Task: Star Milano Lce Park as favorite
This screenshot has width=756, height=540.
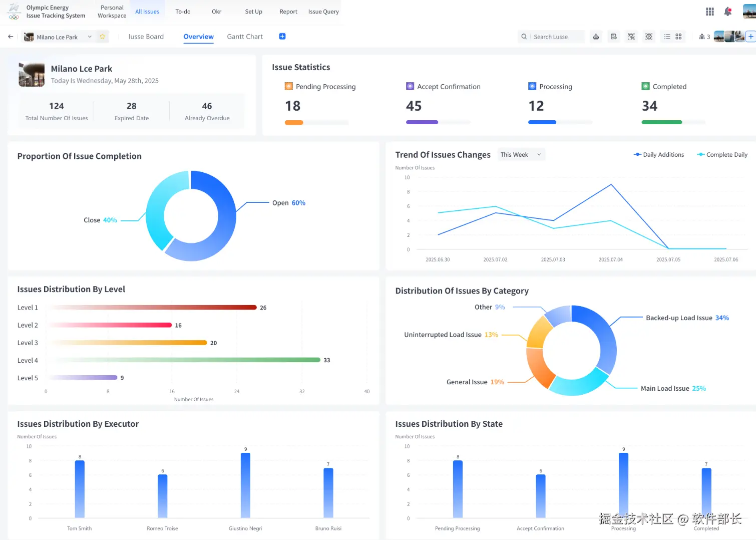Action: pos(103,37)
